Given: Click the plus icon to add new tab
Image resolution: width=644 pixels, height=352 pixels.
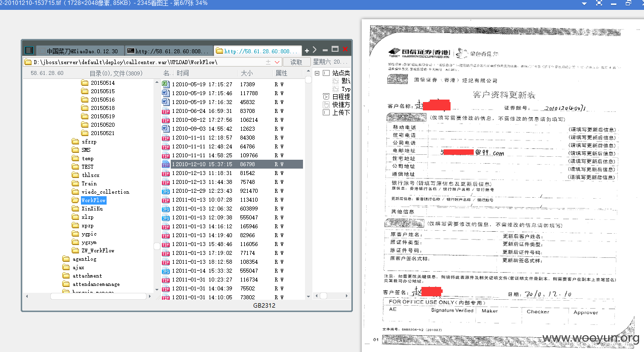Looking at the screenshot, I should [306, 50].
